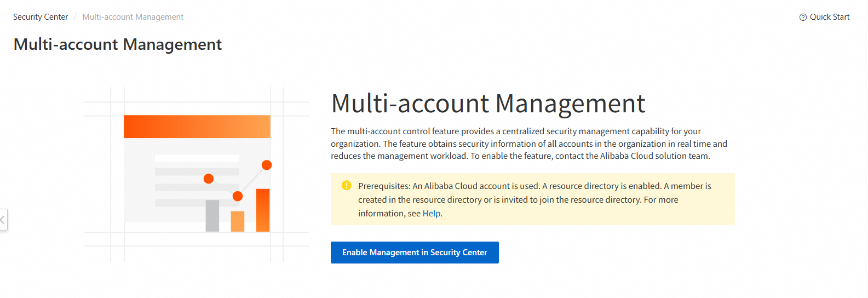
Task: Click the short light-orange chart bar
Action: 238,221
